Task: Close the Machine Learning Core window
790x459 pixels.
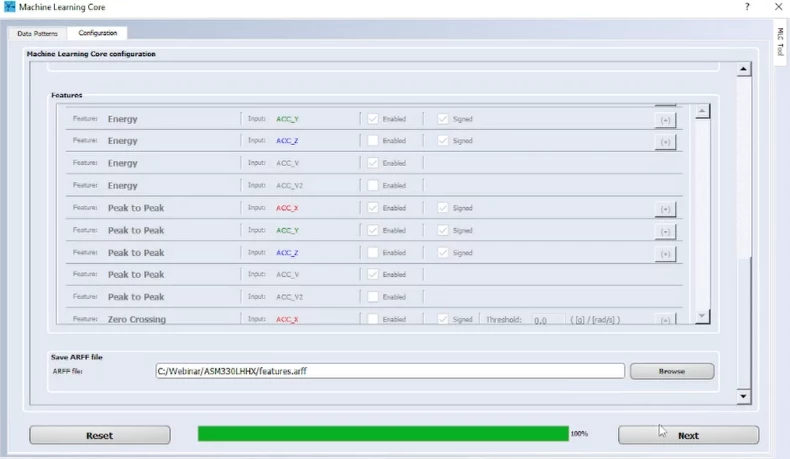Action: 778,7
